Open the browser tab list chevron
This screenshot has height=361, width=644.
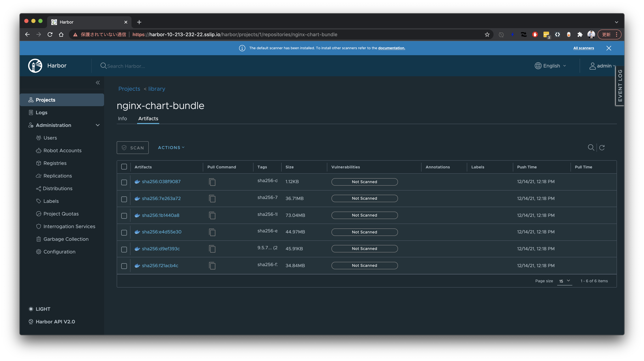(x=617, y=22)
